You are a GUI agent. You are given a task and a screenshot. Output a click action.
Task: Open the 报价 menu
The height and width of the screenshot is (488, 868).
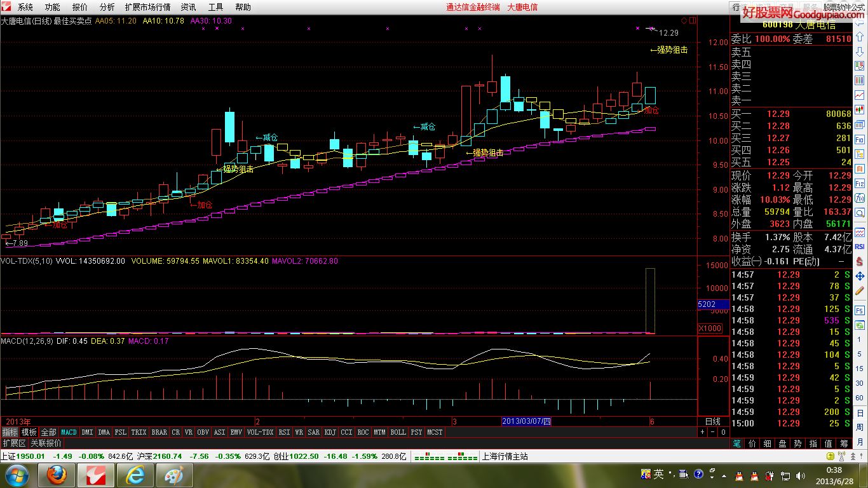coord(80,7)
